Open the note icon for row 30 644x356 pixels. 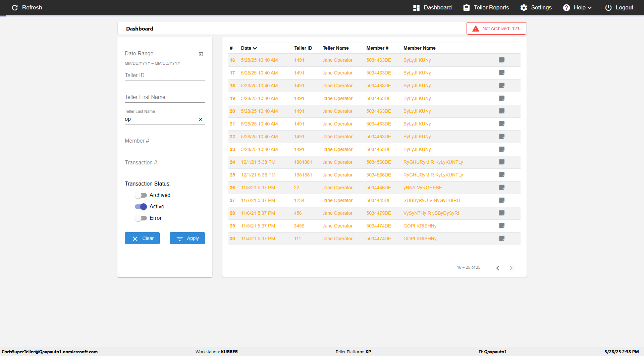(x=502, y=239)
